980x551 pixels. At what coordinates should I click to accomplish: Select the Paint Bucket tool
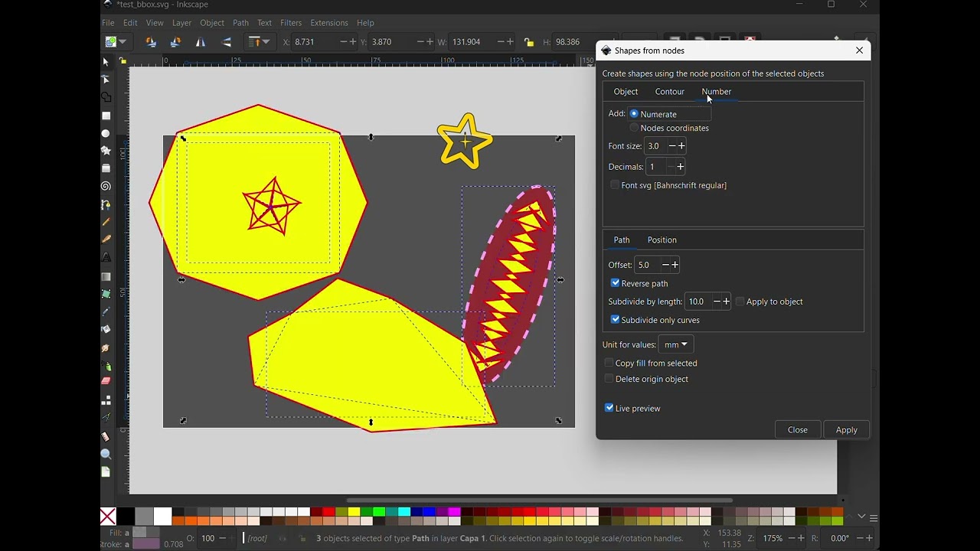pos(106,329)
